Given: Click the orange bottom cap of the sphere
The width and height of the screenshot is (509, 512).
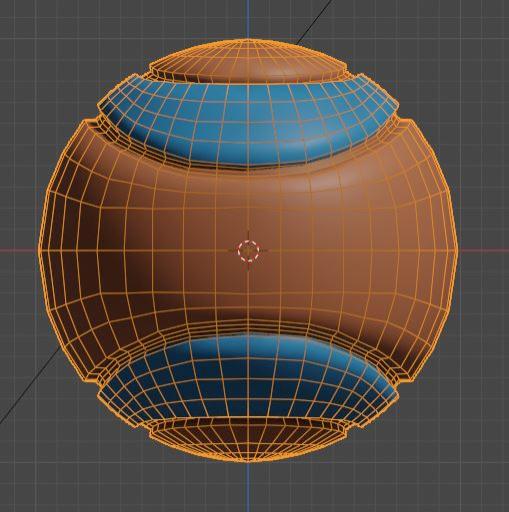Looking at the screenshot, I should 248,440.
